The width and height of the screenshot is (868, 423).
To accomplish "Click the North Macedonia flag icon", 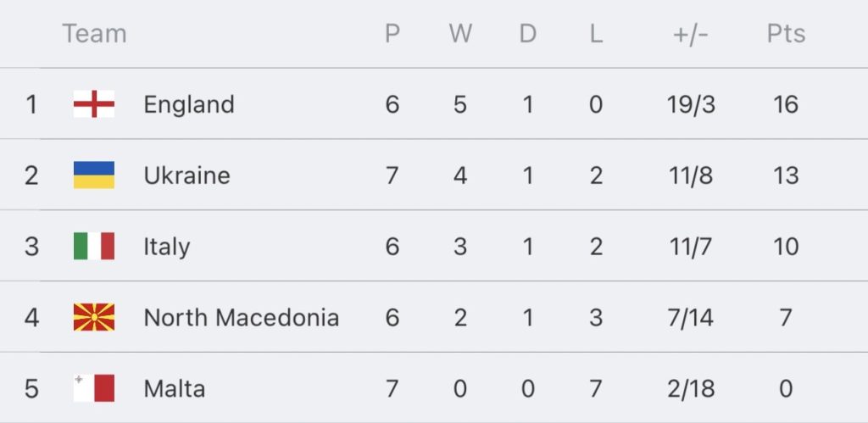I will tap(94, 317).
